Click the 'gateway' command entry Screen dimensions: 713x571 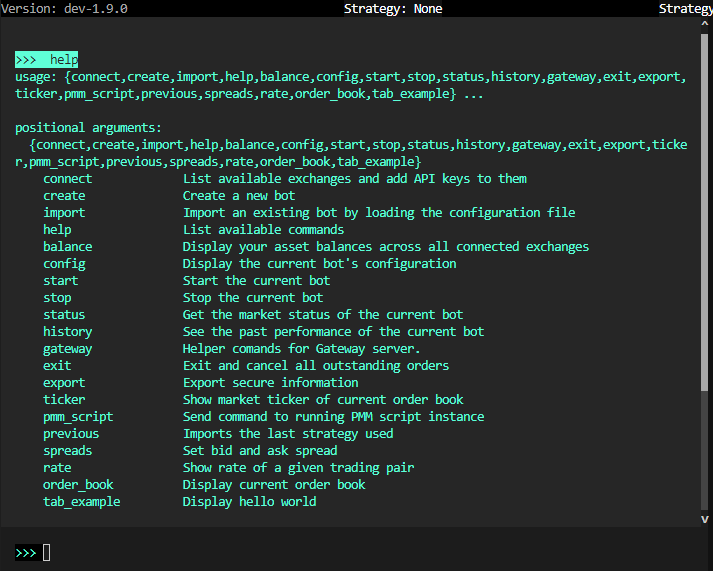[67, 349]
